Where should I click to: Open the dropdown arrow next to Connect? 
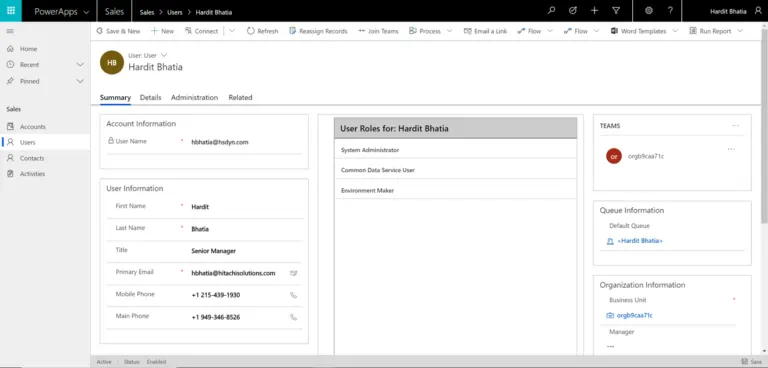point(232,31)
